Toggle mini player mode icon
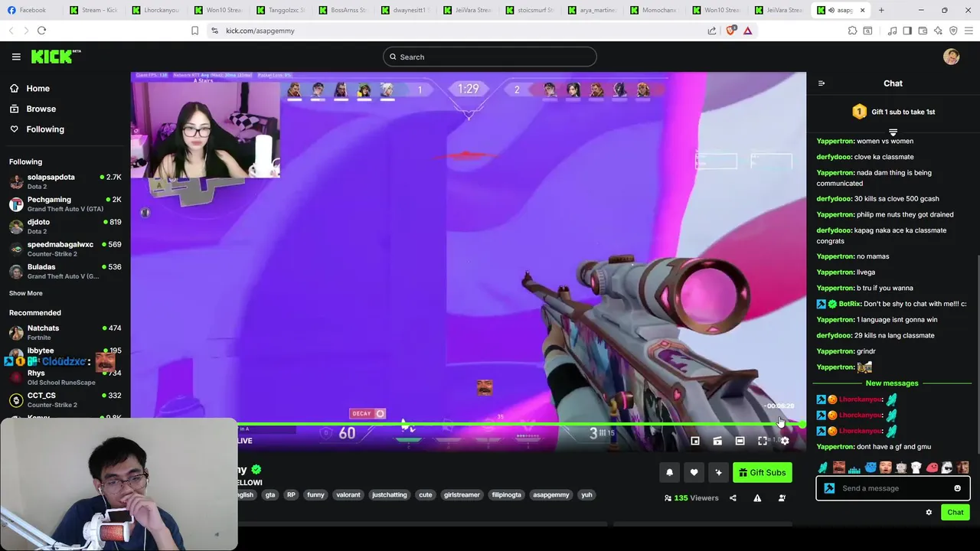This screenshot has width=980, height=551. point(695,441)
